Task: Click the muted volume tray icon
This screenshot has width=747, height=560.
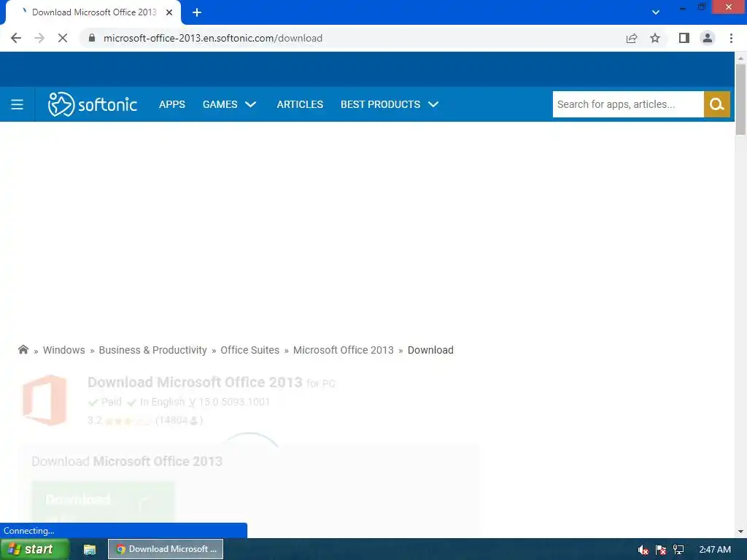Action: pyautogui.click(x=643, y=550)
